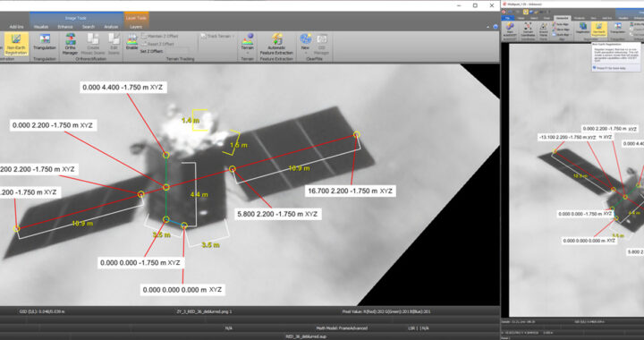
Task: Click Non-Earth Registration in the right window
Action: (x=598, y=30)
